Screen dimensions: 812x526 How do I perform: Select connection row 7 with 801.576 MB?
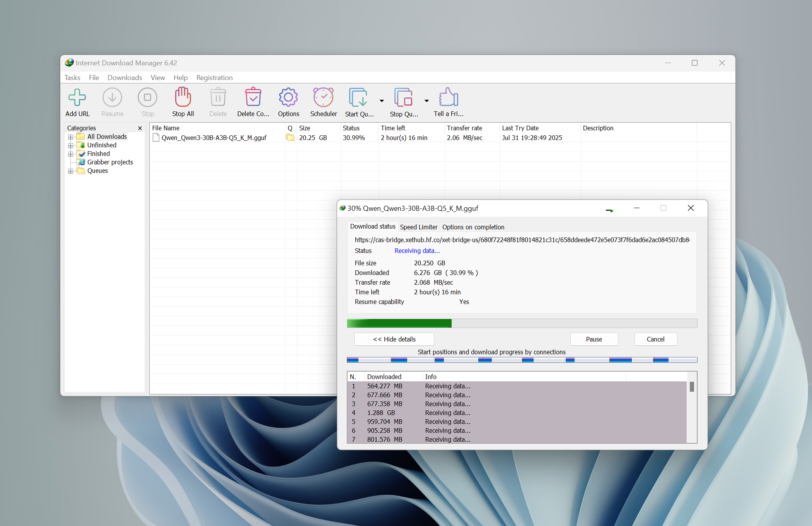point(517,439)
